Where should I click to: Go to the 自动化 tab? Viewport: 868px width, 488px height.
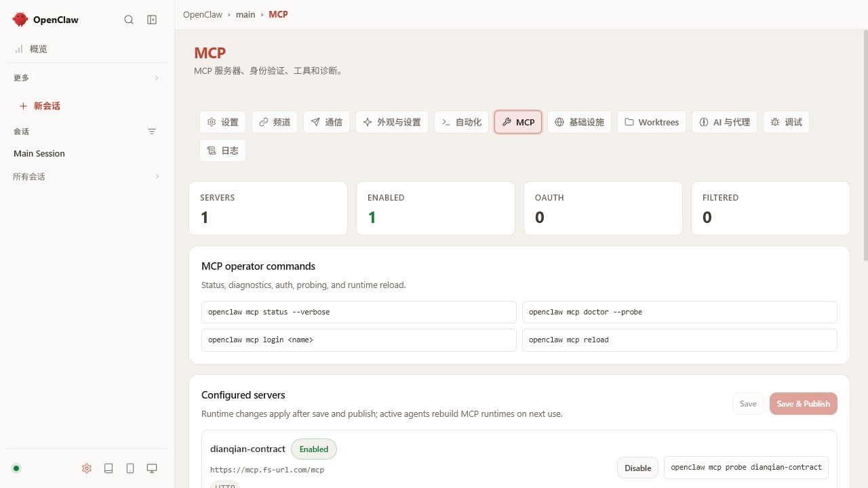pos(461,122)
